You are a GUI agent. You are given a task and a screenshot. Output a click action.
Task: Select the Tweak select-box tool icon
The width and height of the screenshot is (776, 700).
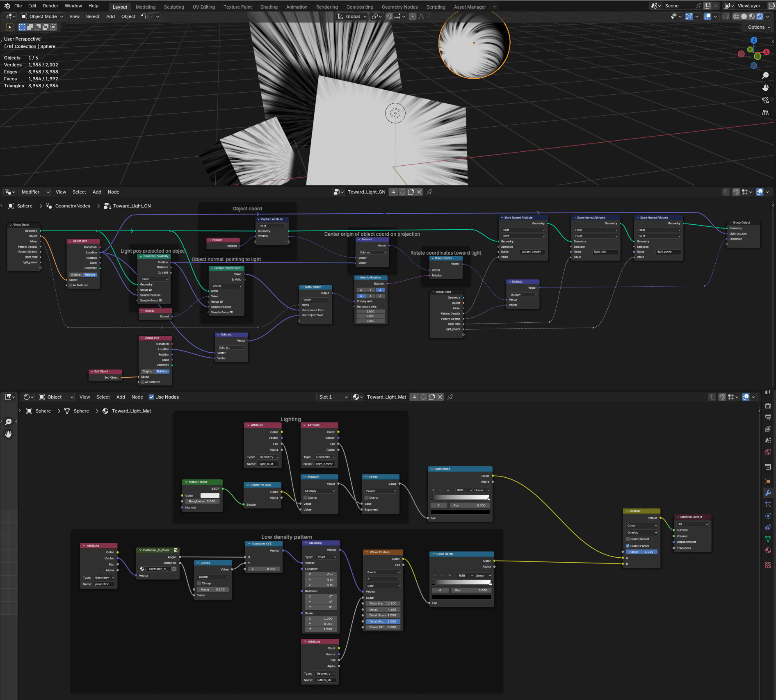coord(10,27)
